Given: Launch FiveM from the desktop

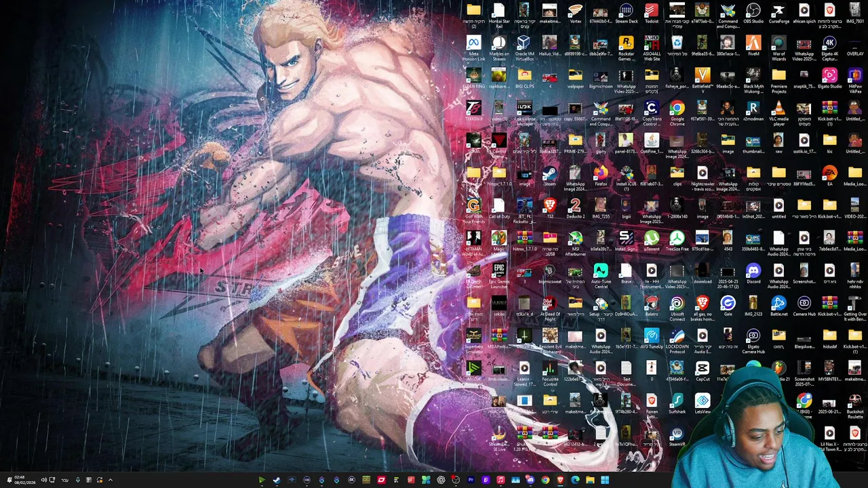Looking at the screenshot, I should click(753, 46).
